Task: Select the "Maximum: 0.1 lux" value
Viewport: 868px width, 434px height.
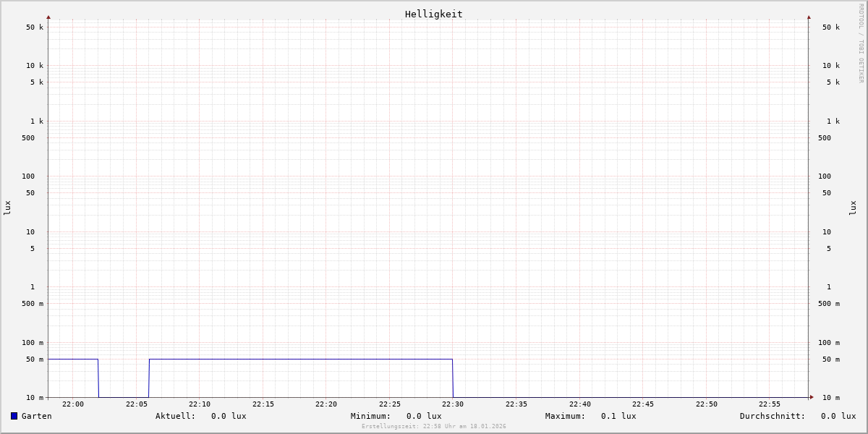Action: pyautogui.click(x=591, y=416)
